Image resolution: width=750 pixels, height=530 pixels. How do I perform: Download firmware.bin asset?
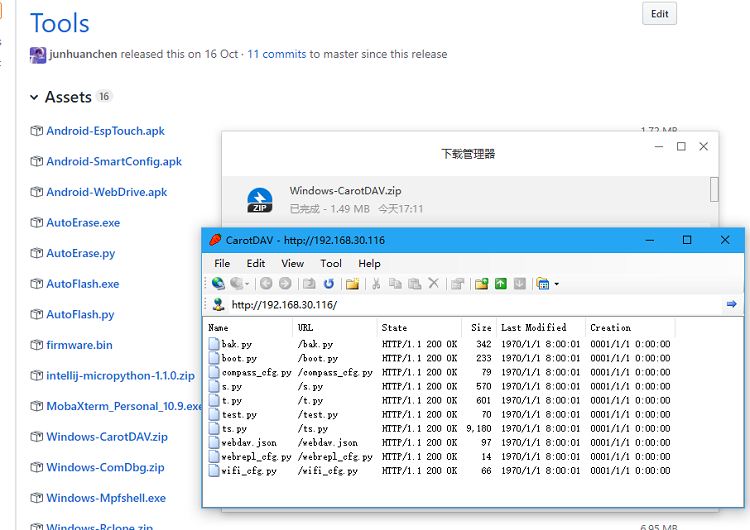pyautogui.click(x=79, y=345)
